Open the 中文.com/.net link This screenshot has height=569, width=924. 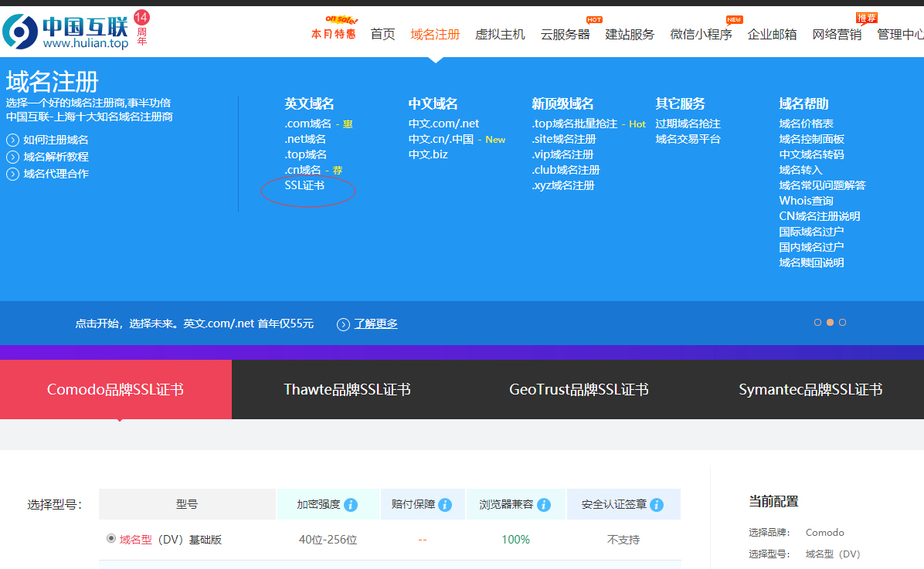coord(443,124)
